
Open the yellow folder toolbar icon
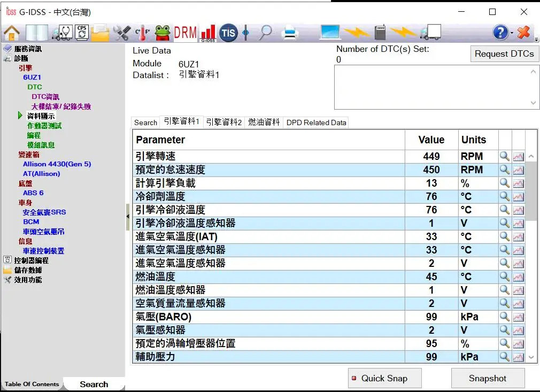100,33
